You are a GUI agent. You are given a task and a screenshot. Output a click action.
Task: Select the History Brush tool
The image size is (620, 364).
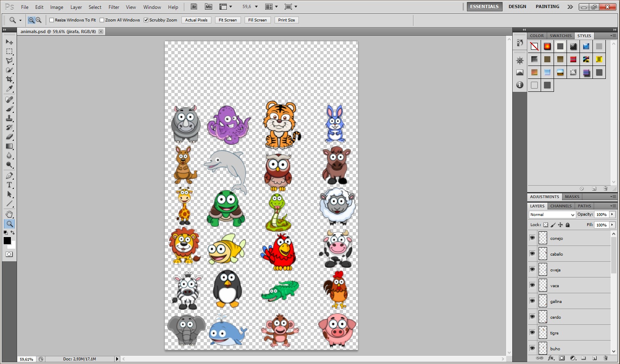(9, 128)
